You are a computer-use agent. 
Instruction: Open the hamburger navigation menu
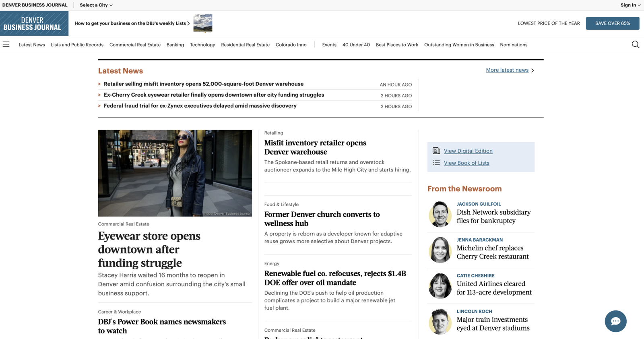6,45
